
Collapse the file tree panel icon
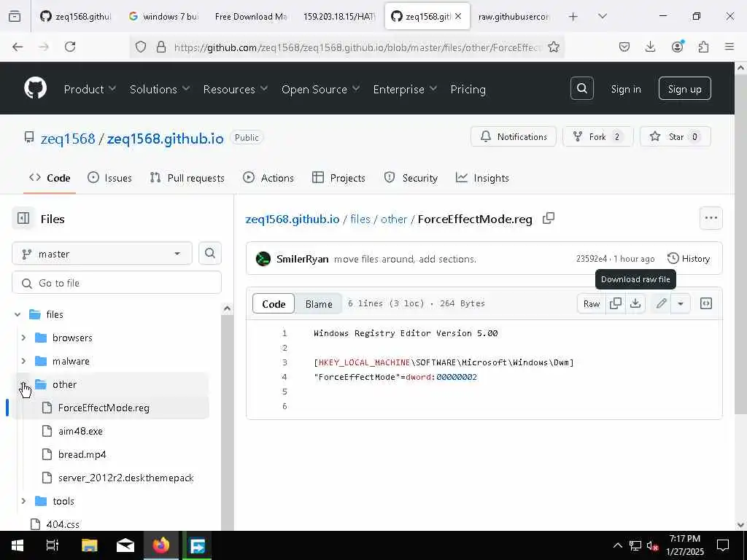23,218
